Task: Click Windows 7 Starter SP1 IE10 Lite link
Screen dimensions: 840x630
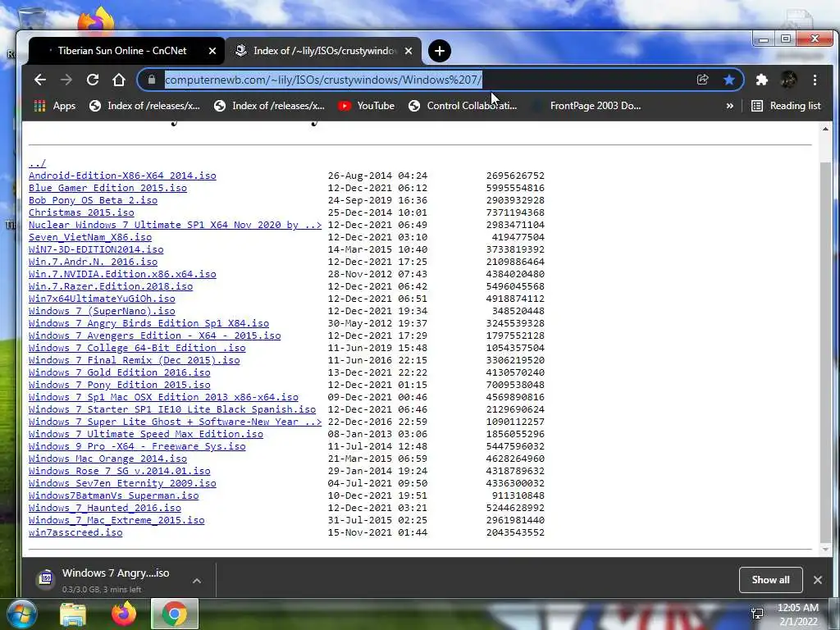Action: point(172,410)
